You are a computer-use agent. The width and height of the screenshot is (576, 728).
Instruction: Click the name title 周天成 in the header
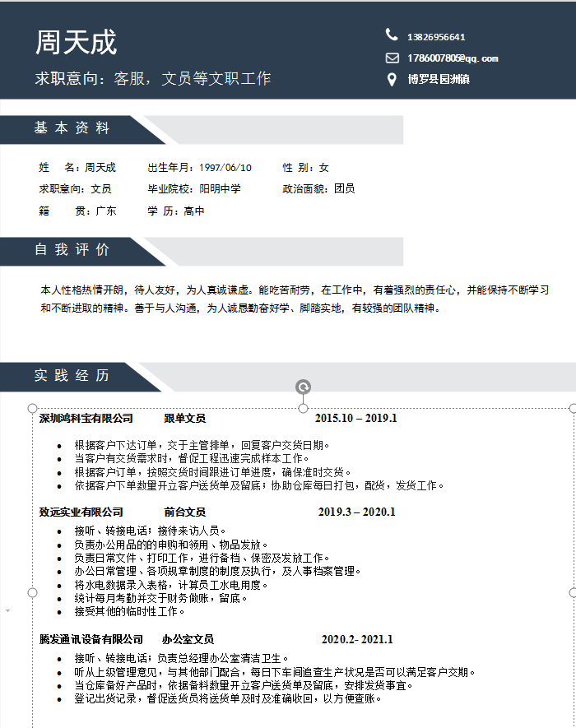(x=77, y=43)
